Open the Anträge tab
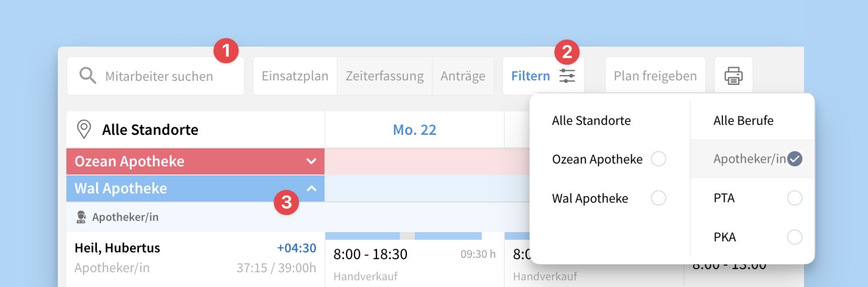The height and width of the screenshot is (287, 868). point(463,76)
